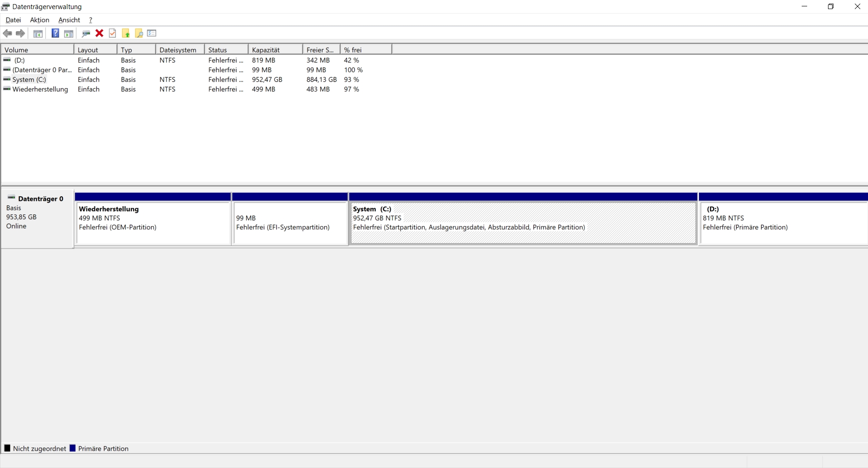Select the Datenträger 0 Par... volume row
The height and width of the screenshot is (468, 868).
point(42,70)
